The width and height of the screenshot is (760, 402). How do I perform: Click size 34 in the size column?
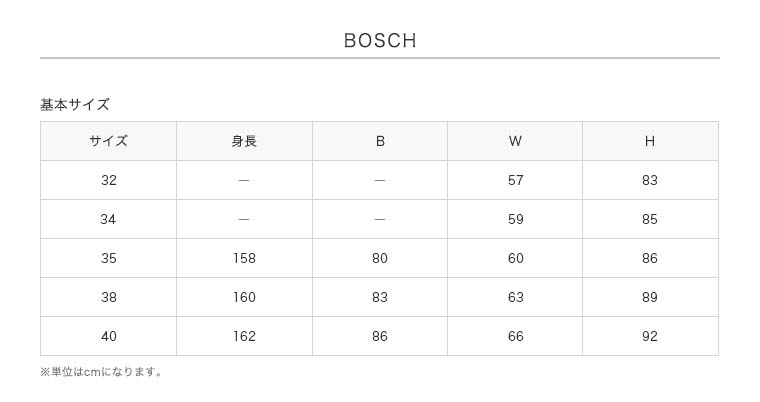click(108, 219)
